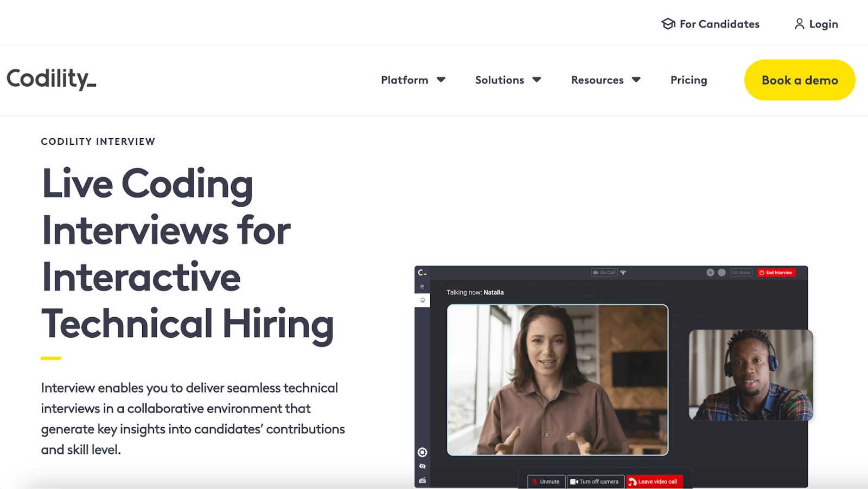End the interview with the red button
This screenshot has height=489, width=868.
pos(776,272)
